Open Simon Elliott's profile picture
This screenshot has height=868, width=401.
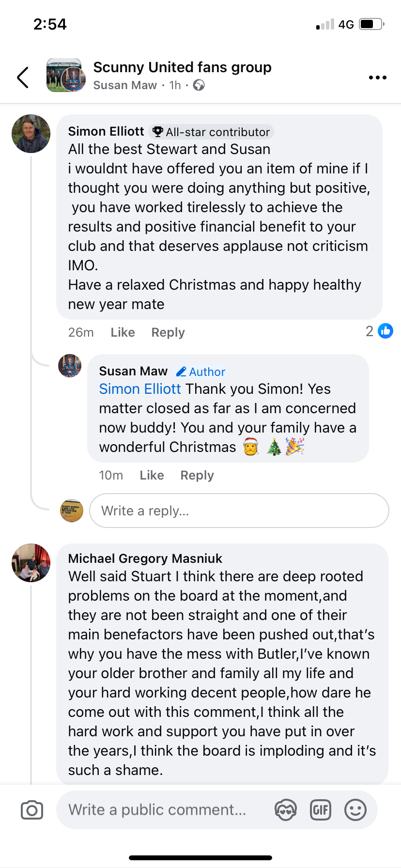(31, 134)
